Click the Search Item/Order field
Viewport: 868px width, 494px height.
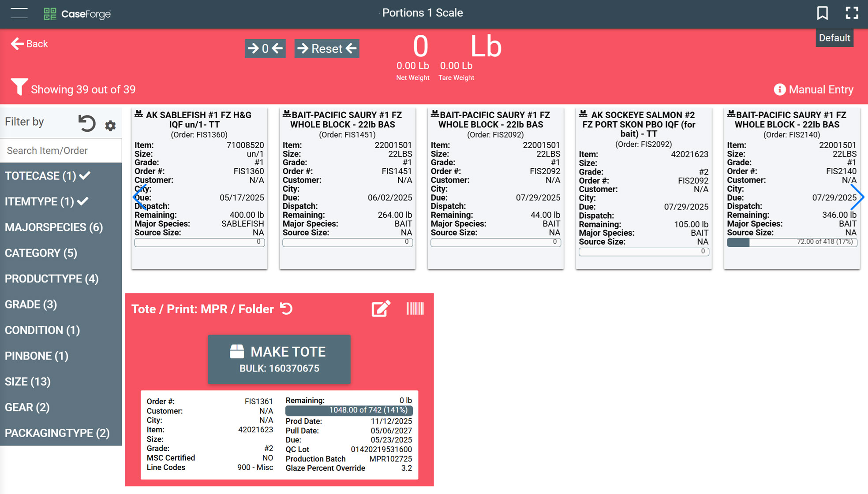[x=61, y=151]
